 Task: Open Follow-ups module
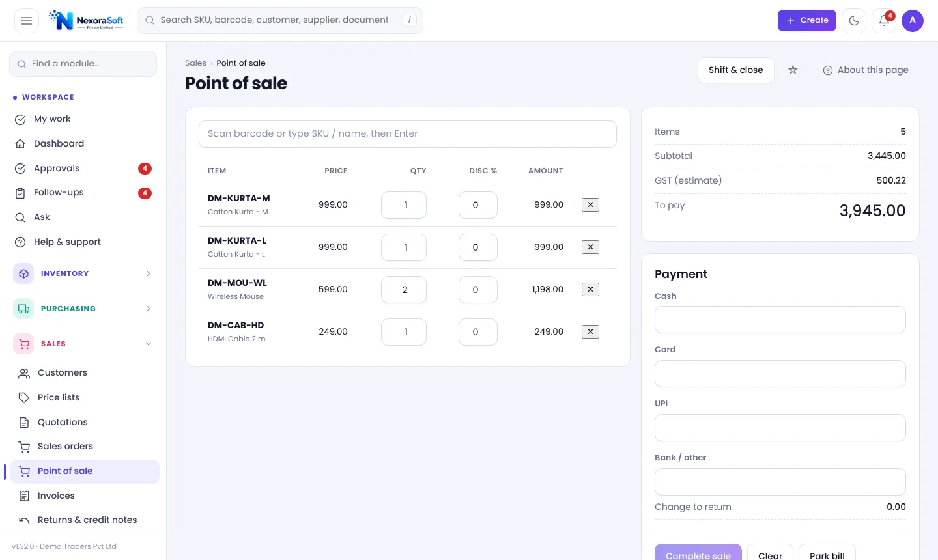83,193
